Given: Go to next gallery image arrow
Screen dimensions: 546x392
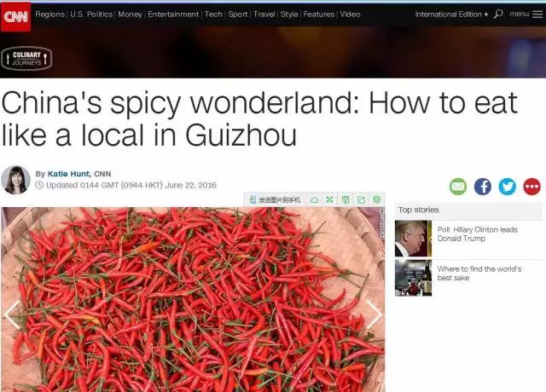Looking at the screenshot, I should [x=375, y=314].
